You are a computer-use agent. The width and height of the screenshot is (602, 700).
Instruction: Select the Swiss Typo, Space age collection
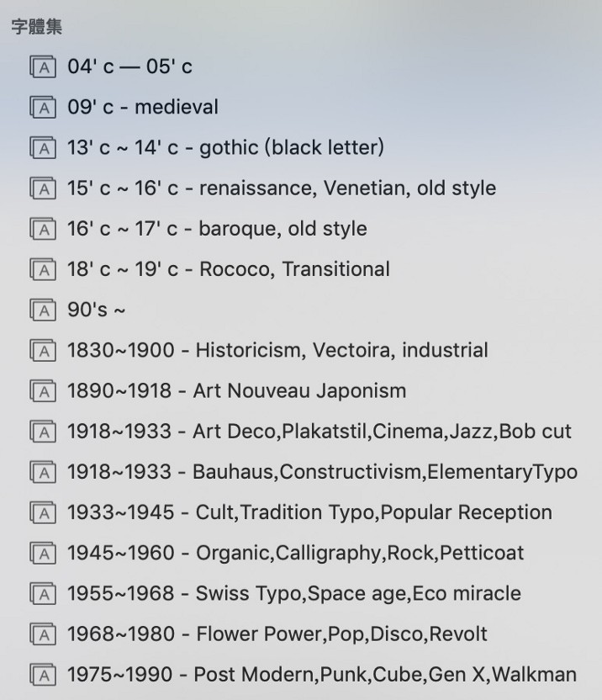[x=293, y=593]
